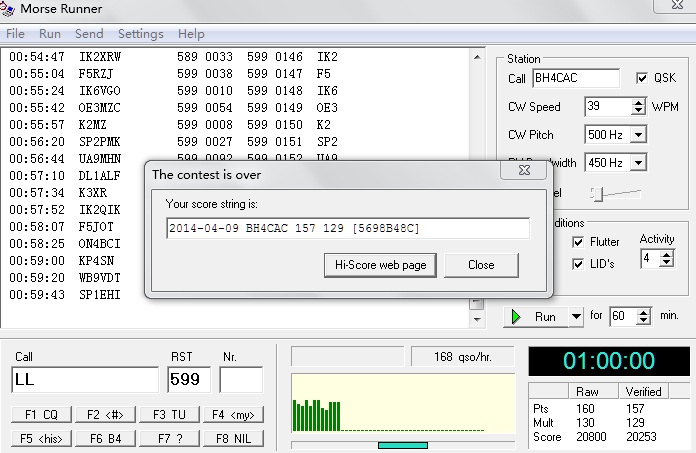The width and height of the screenshot is (696, 453).
Task: Click log entry K3XR
Action: [x=93, y=193]
